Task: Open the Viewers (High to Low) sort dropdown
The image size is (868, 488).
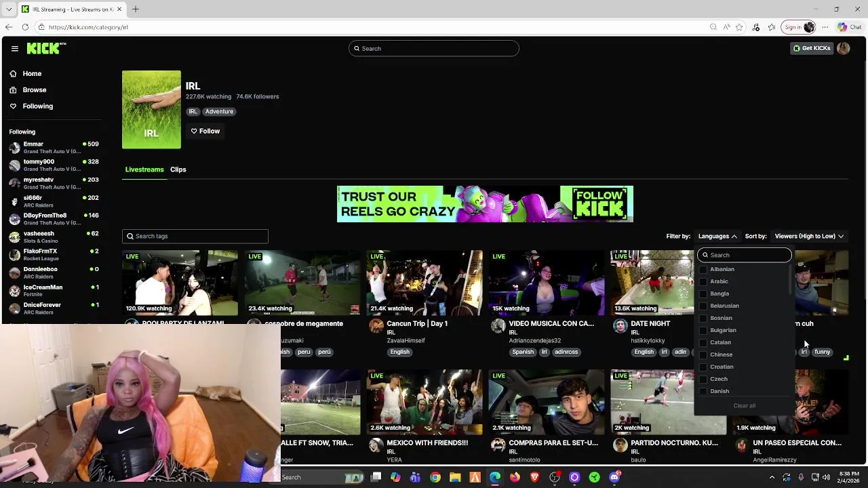Action: (x=809, y=236)
